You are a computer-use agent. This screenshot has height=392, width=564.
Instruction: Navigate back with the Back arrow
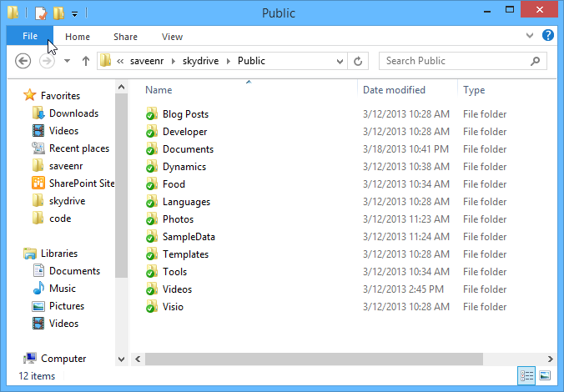(x=23, y=61)
